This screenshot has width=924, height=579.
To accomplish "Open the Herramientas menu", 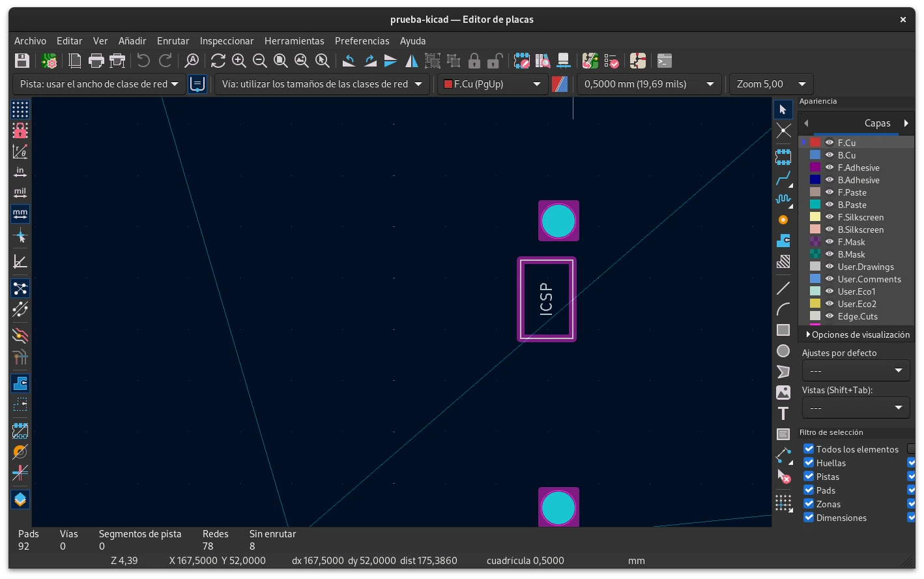I will (294, 40).
